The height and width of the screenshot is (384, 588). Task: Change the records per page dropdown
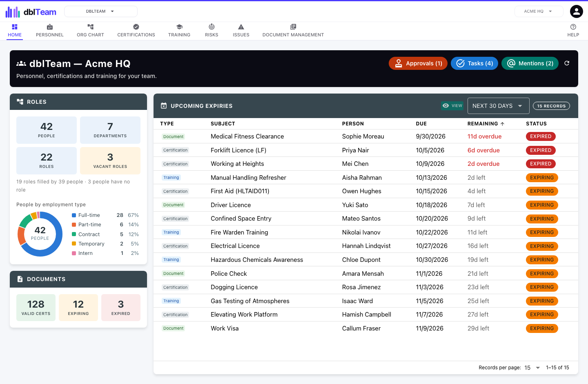pos(532,368)
